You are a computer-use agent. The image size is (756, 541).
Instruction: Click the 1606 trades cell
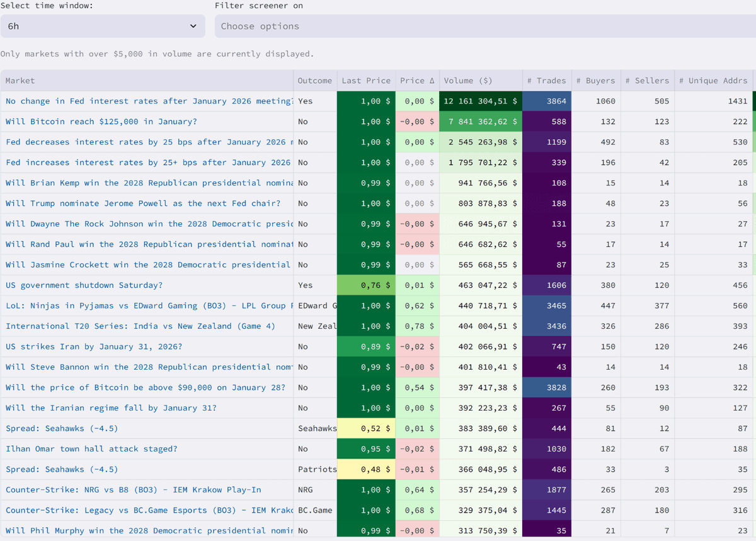[547, 285]
